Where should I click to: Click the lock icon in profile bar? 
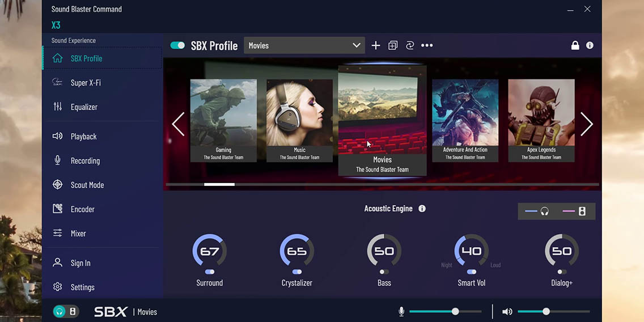(x=575, y=45)
